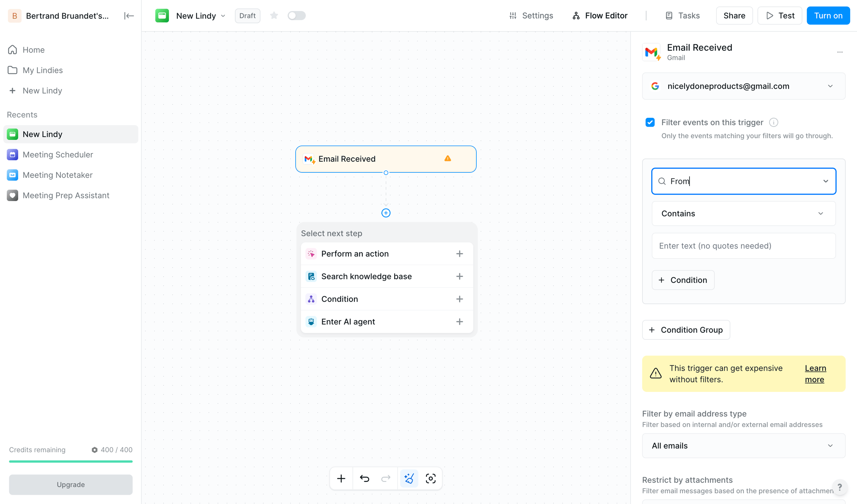The width and height of the screenshot is (857, 504).
Task: Choose Perform an action step
Action: pyautogui.click(x=387, y=254)
